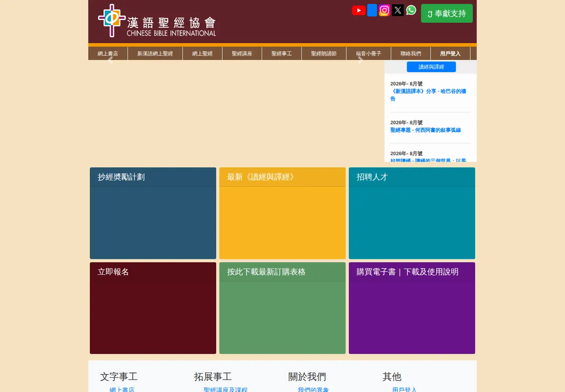Viewport: 565px width, 392px height.
Task: Click the 關於我們 footer heading
Action: [x=307, y=377]
